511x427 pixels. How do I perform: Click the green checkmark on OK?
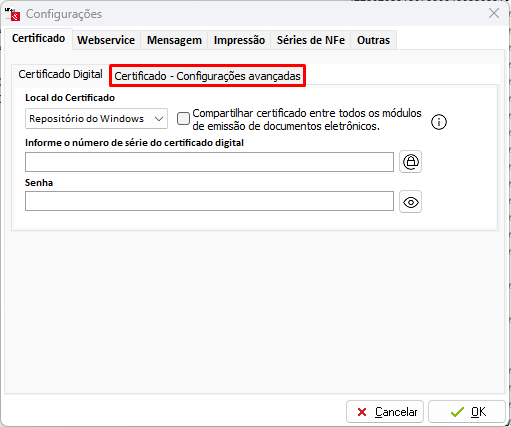[457, 412]
